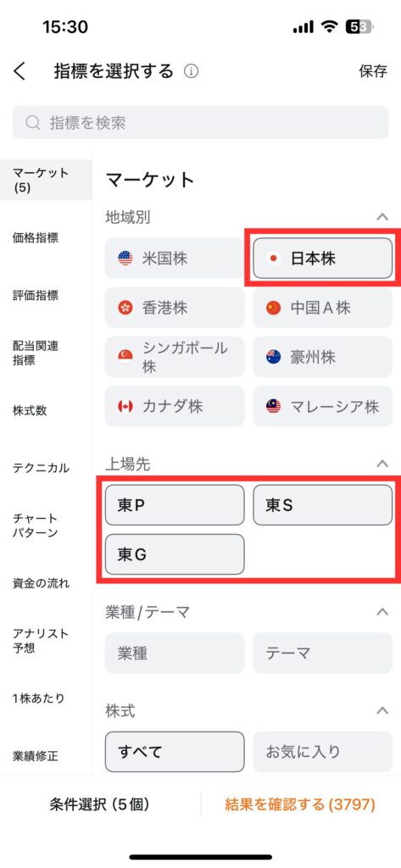This screenshot has height=868, width=401.
Task: Collapse the 業種/テーマ section chevron
Action: 382,612
